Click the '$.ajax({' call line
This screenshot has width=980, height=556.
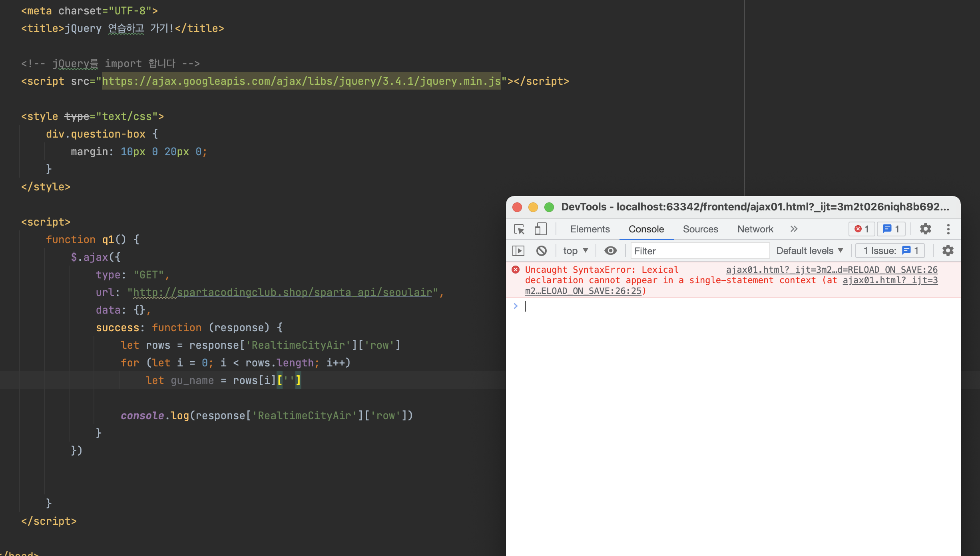(96, 257)
